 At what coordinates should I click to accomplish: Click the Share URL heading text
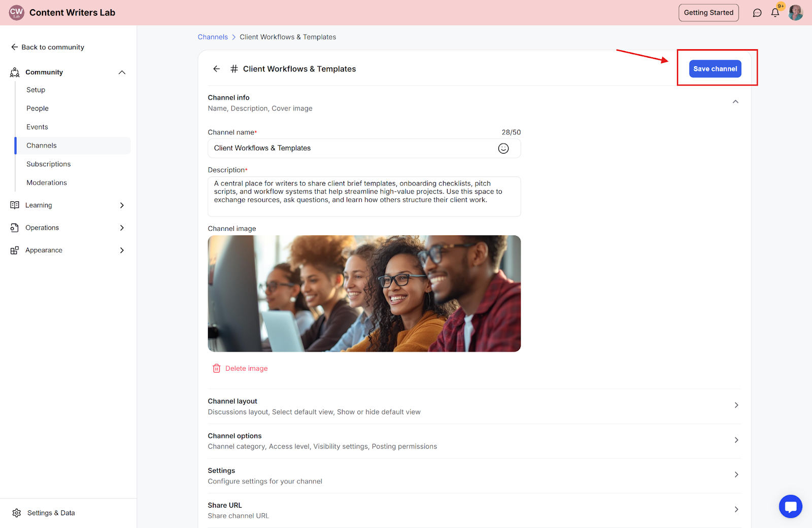[x=225, y=505]
